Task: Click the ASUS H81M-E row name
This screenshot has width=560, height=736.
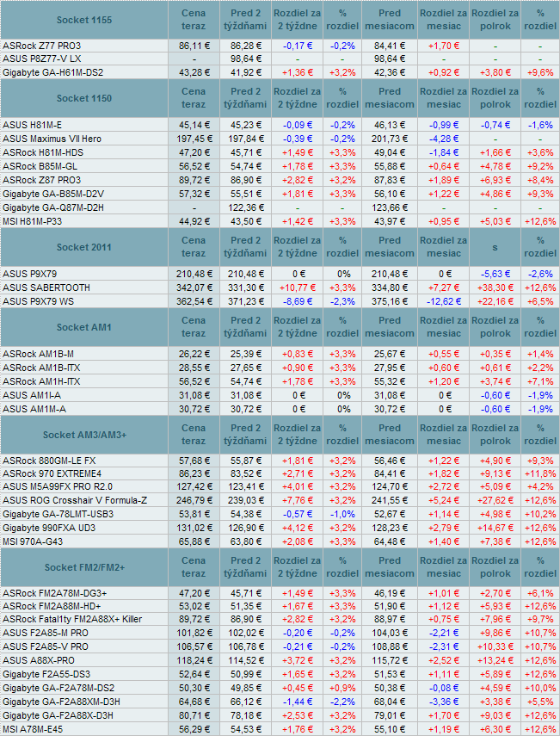Action: [x=33, y=125]
